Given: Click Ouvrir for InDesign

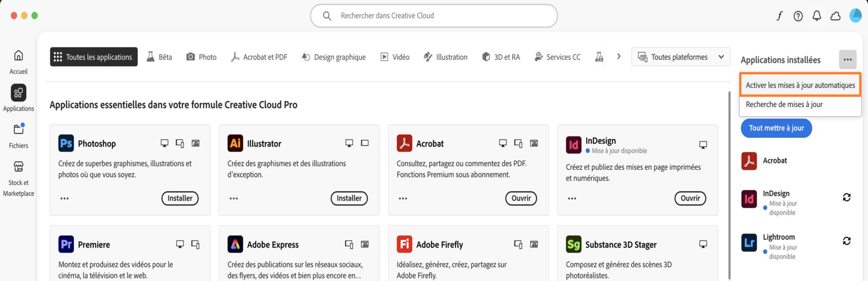Looking at the screenshot, I should click(x=690, y=198).
